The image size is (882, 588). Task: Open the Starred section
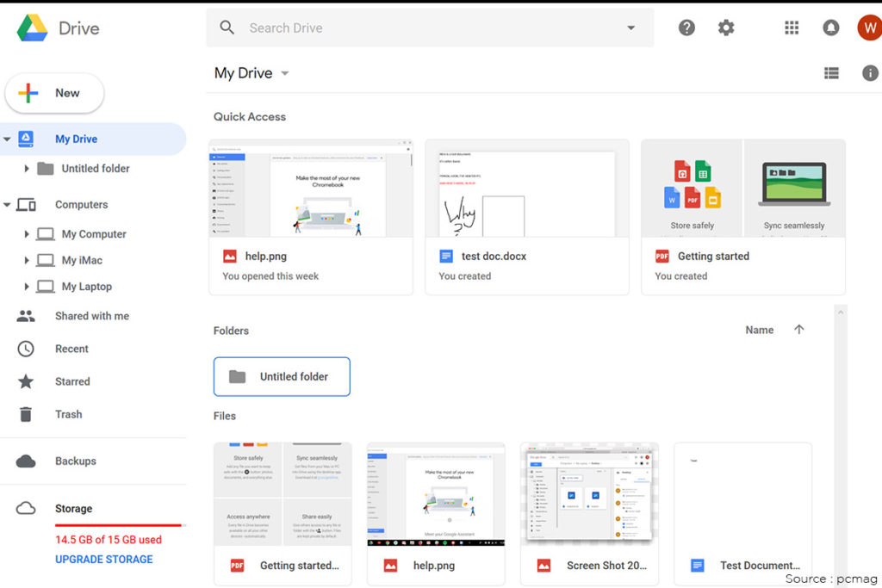72,381
